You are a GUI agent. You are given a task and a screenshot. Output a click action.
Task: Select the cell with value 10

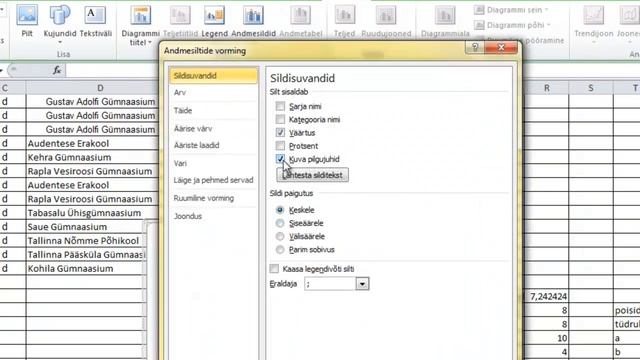coord(546,338)
